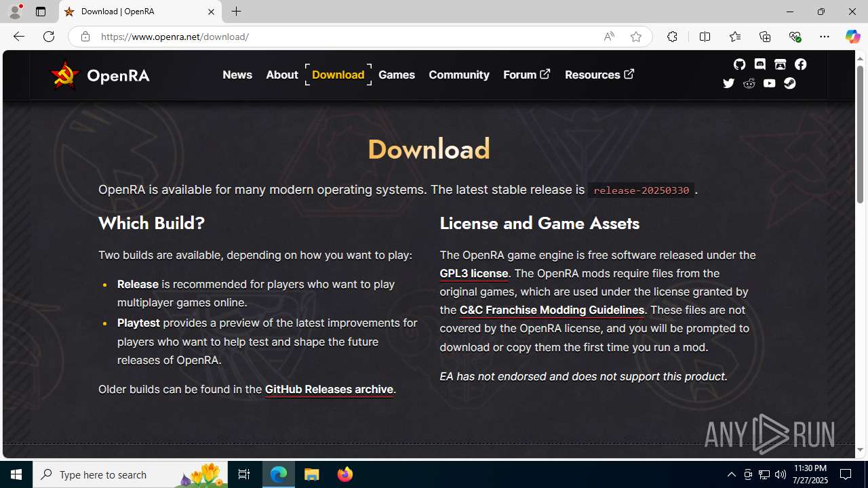Show hidden system tray icons
Image resolution: width=868 pixels, height=488 pixels.
click(x=731, y=474)
